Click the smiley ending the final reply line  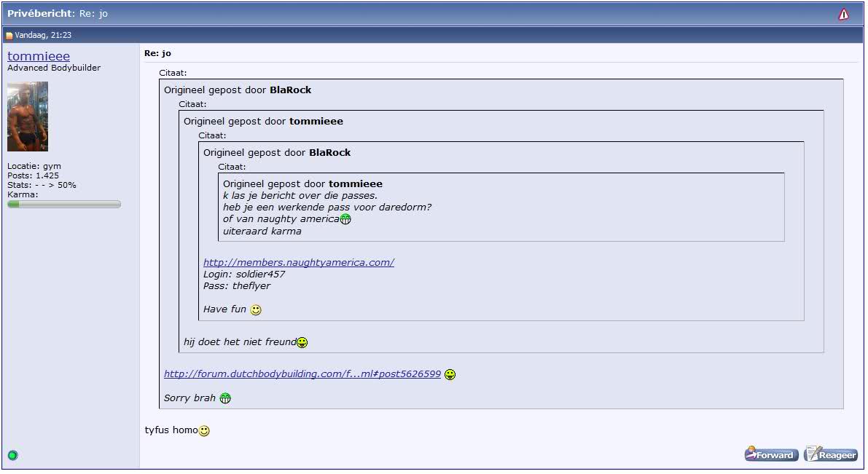coord(205,431)
